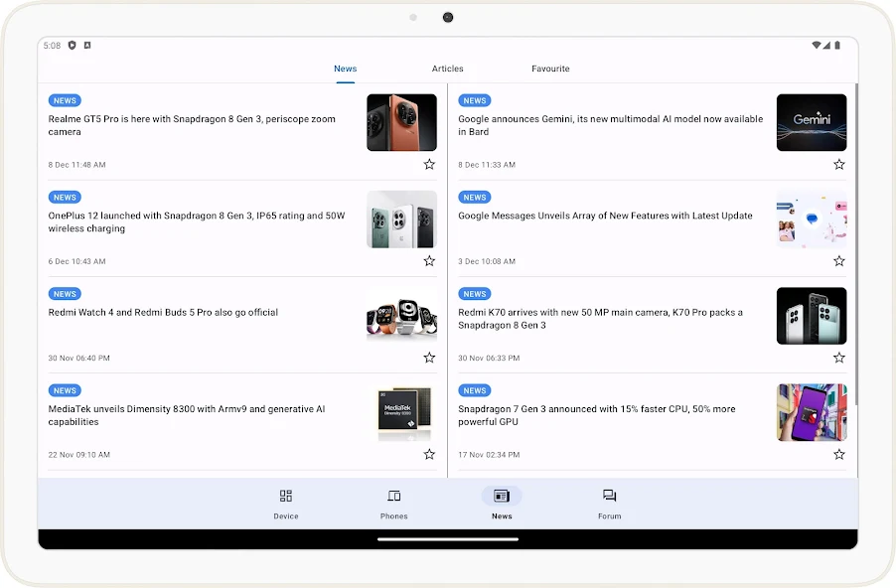Favourite the MediaTek Dimensity 8300 article
Image resolution: width=896 pixels, height=588 pixels.
(x=429, y=454)
